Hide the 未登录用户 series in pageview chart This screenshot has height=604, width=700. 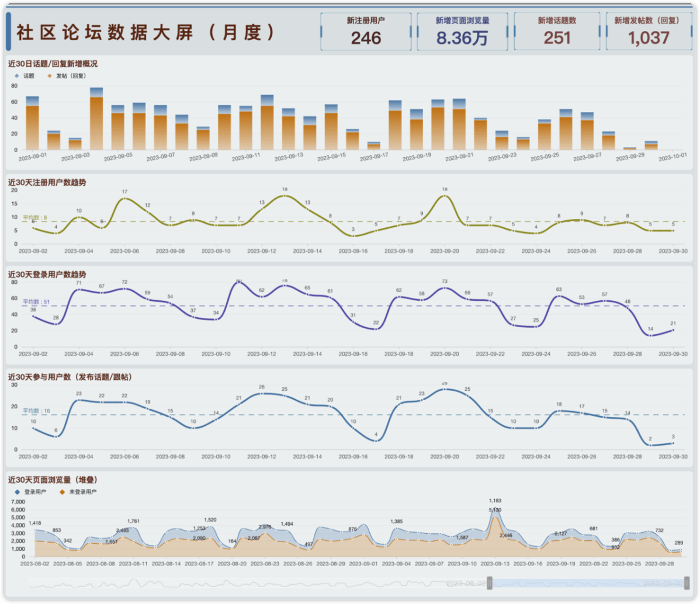point(78,492)
